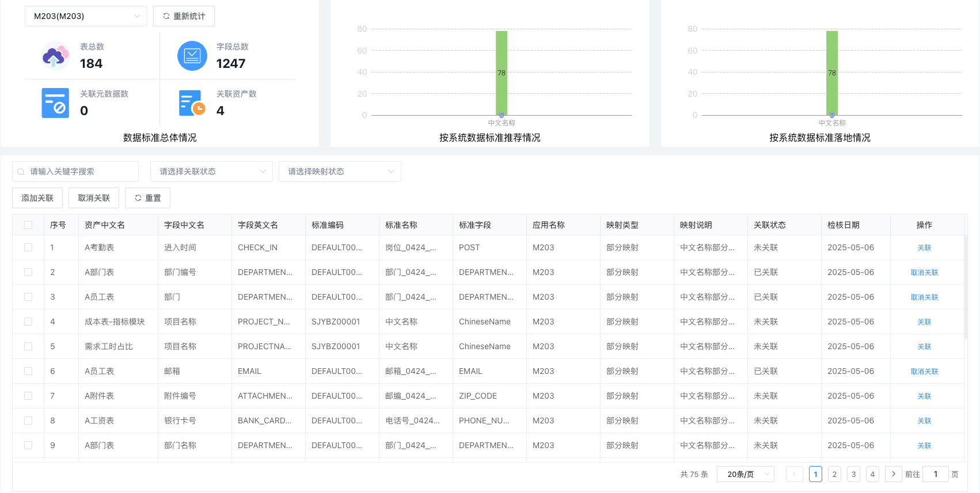Viewport: 980px width, 493px height.
Task: Open the 请选择映射状态 dropdown
Action: 340,171
